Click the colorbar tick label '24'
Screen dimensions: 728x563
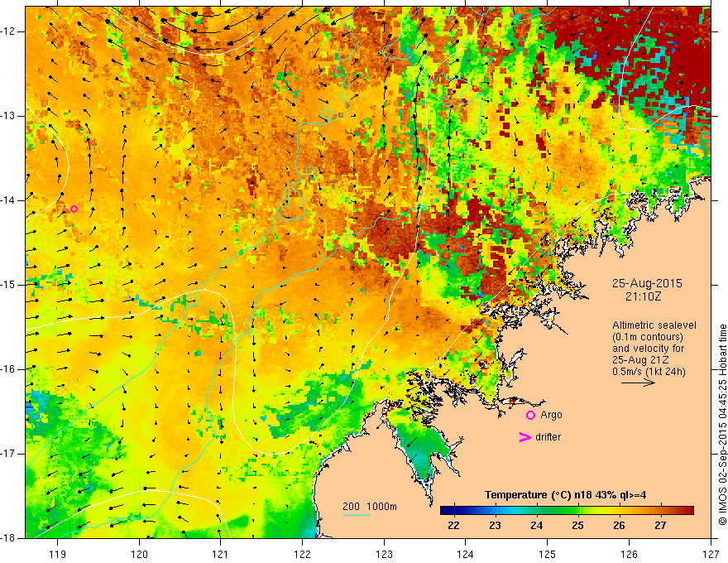[x=536, y=526]
